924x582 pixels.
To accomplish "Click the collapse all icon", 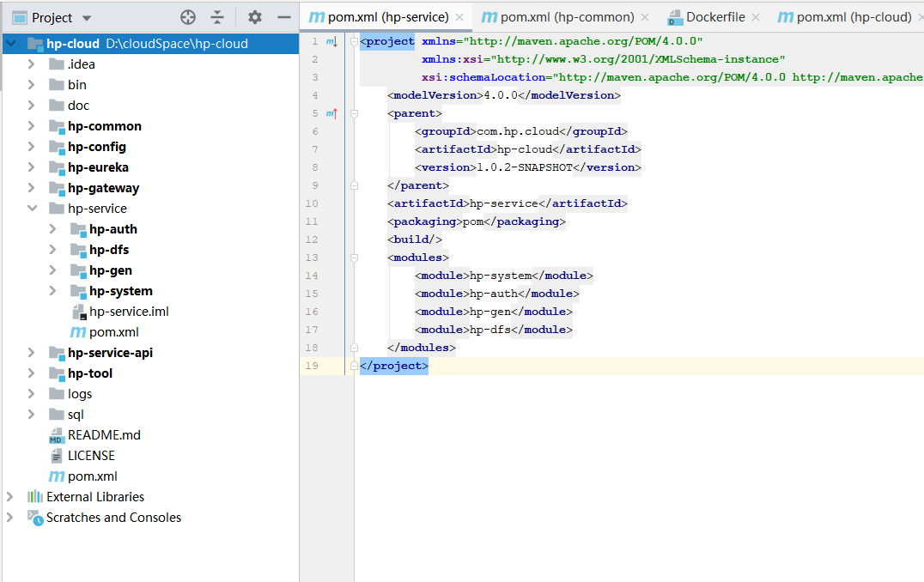I will coord(217,18).
